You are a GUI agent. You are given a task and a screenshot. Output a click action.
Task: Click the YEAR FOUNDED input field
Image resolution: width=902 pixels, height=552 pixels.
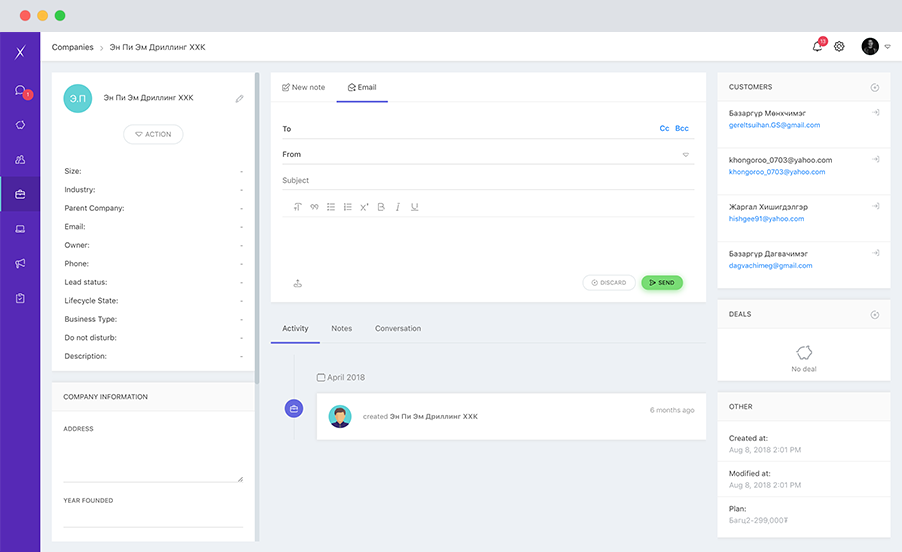pos(153,517)
